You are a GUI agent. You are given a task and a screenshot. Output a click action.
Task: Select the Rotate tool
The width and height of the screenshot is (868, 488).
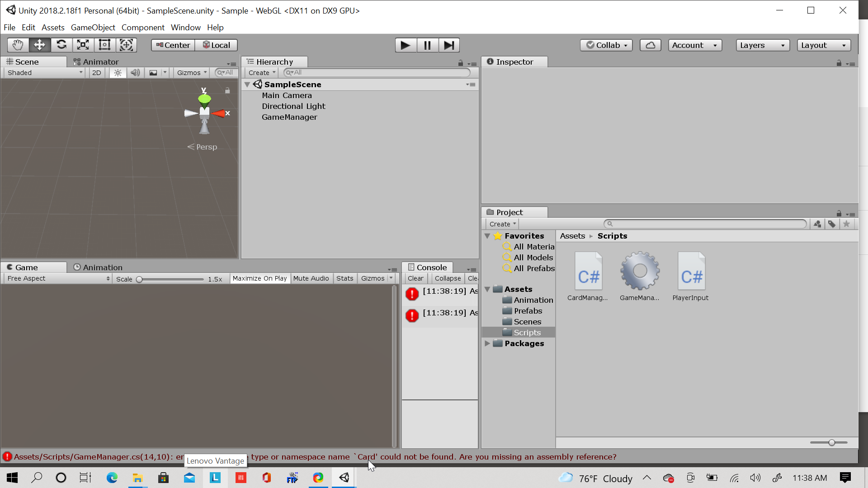(61, 45)
